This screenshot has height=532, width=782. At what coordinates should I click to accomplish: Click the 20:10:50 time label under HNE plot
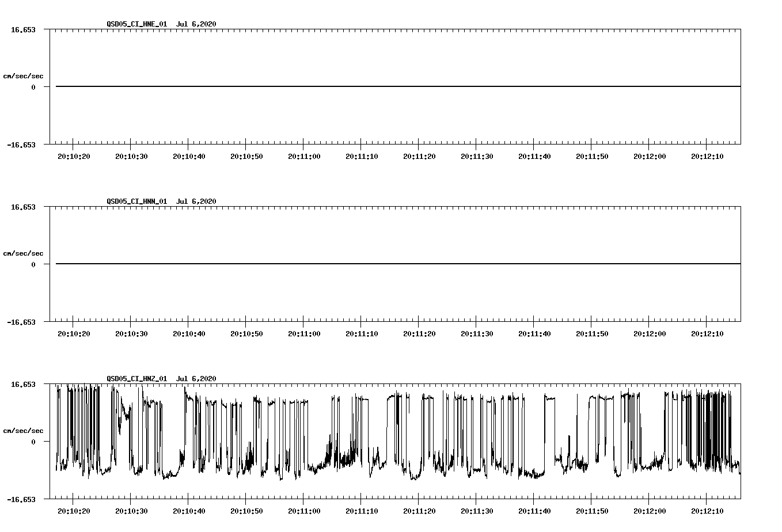pyautogui.click(x=246, y=156)
